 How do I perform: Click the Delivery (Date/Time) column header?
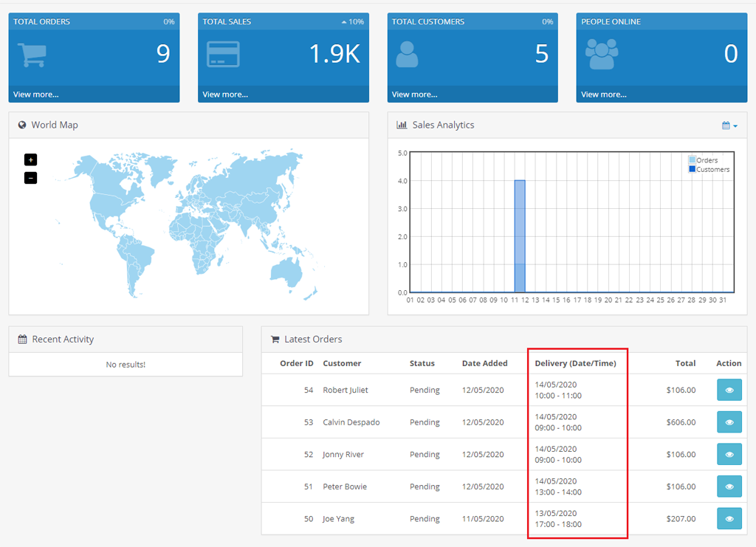tap(575, 363)
